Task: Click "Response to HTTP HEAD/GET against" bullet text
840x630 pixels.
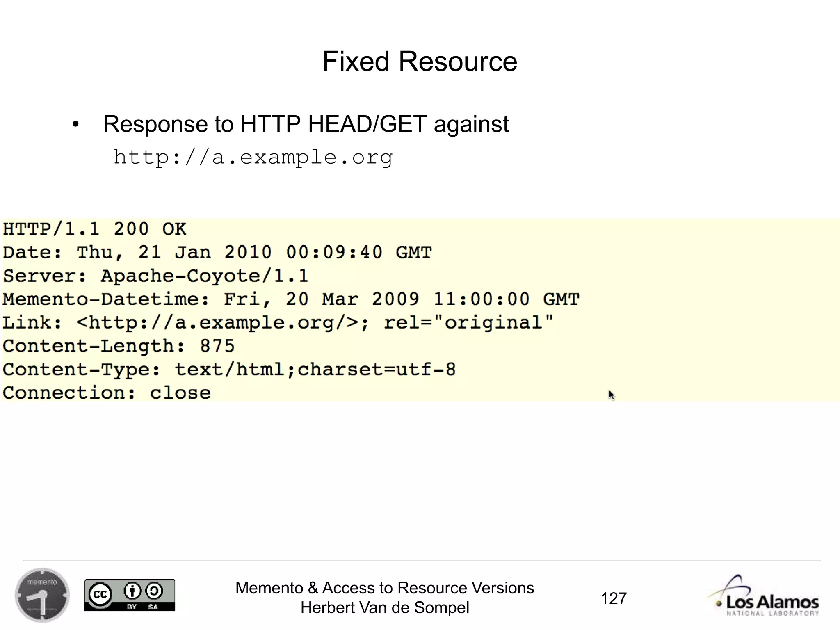Action: [x=306, y=124]
